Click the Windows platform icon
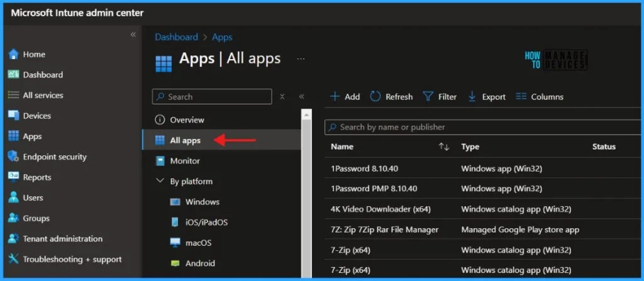Viewport: 644px width, 281px height. point(175,202)
